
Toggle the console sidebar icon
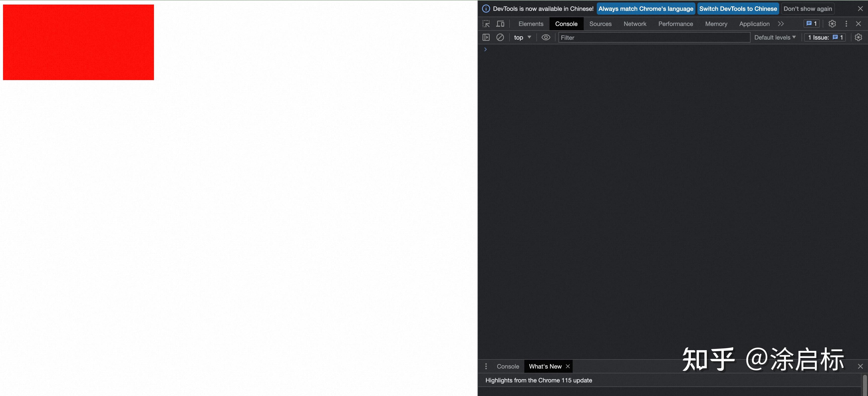(x=486, y=38)
